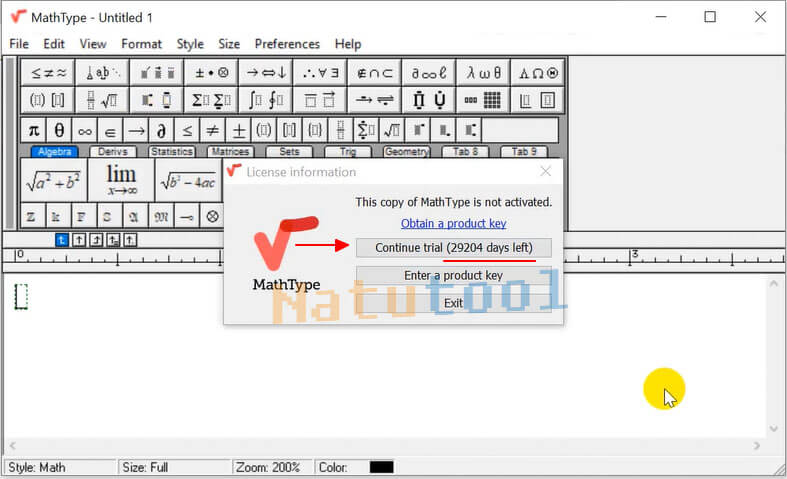787x479 pixels.
Task: Insert the limit x→∞ expression
Action: click(x=121, y=180)
